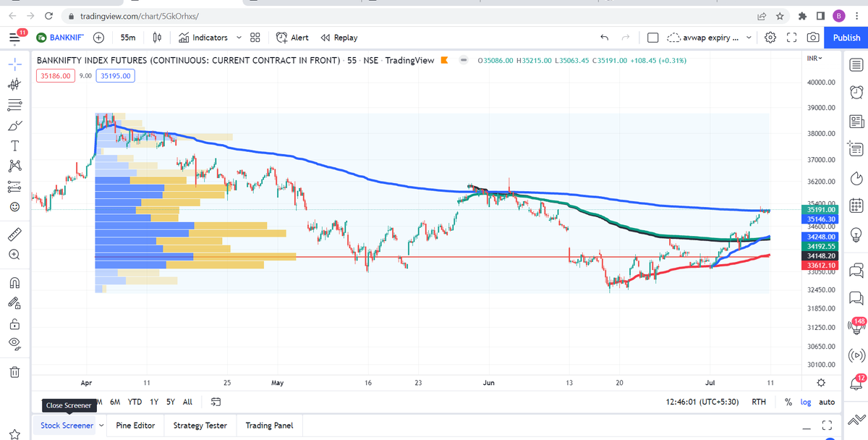Open the Data Window panel

[856, 149]
